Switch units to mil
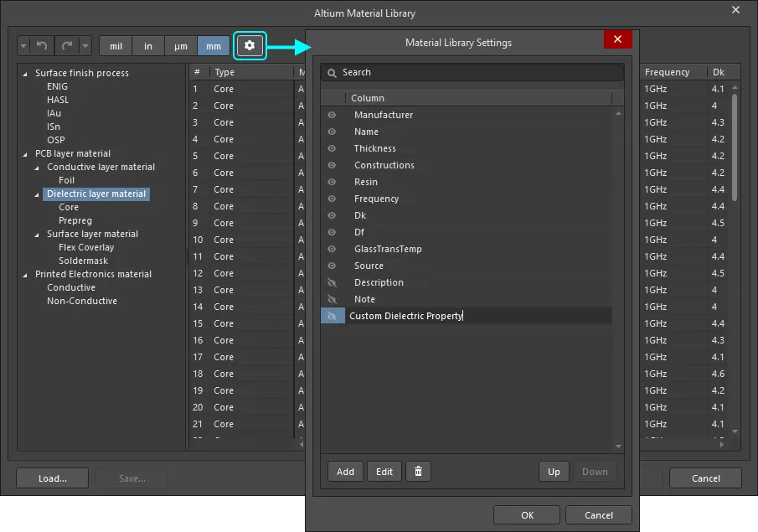Image resolution: width=758 pixels, height=532 pixels. tap(116, 46)
